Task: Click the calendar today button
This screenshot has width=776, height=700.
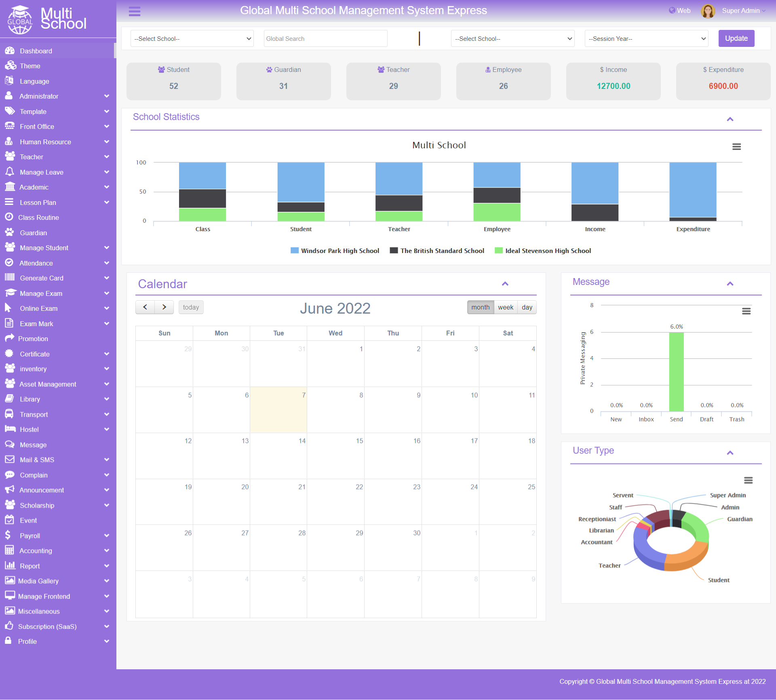Action: click(x=191, y=307)
